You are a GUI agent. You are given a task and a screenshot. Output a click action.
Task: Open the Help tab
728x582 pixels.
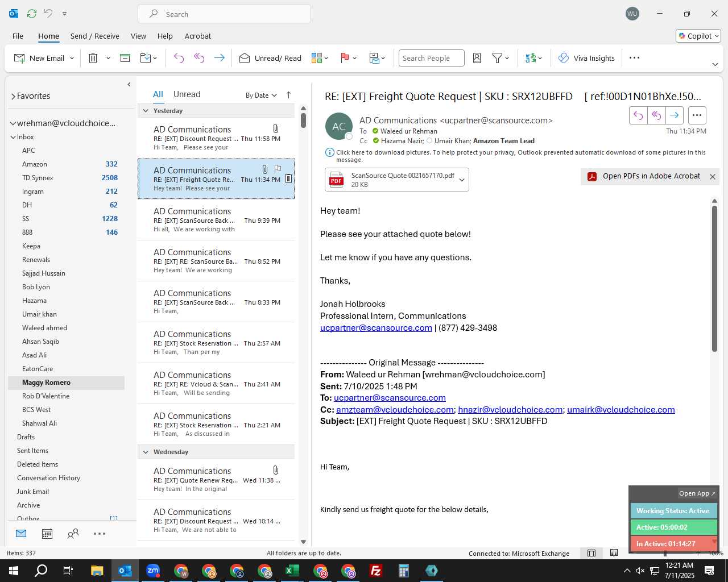(x=165, y=36)
